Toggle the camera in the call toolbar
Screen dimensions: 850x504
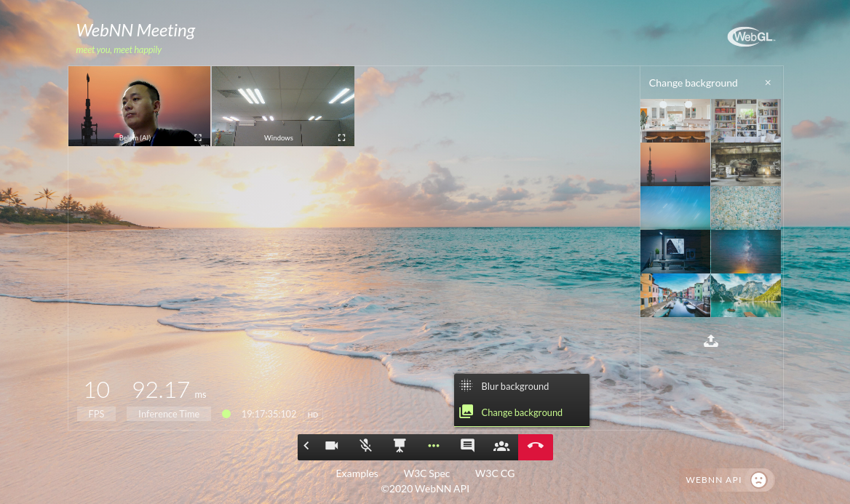tap(331, 446)
